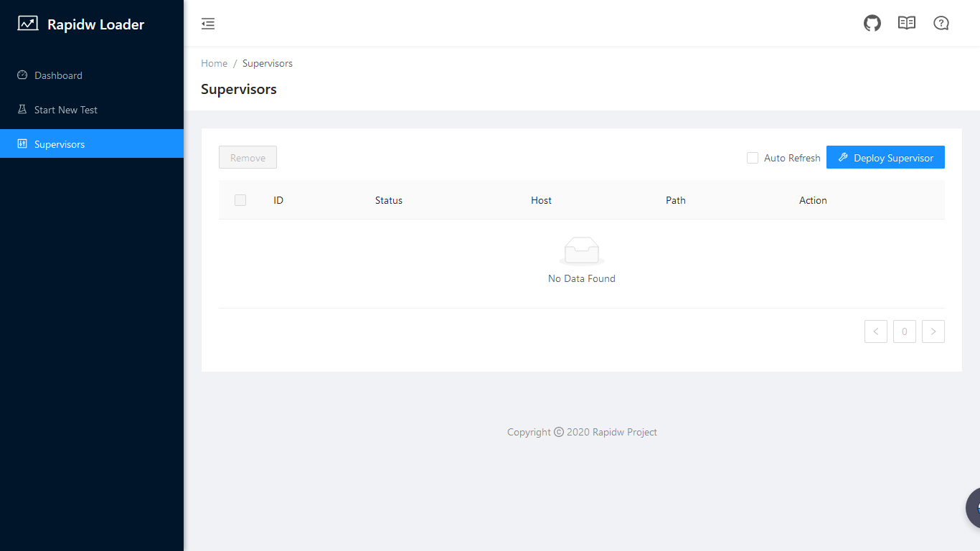Image resolution: width=980 pixels, height=551 pixels.
Task: Collapse the sidebar with the menu fold icon
Action: [x=208, y=24]
